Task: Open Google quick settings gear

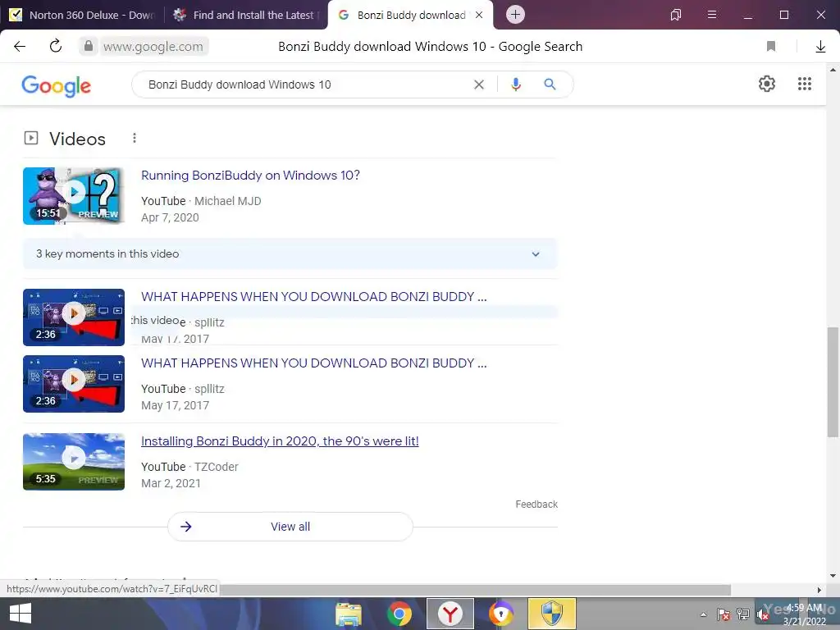Action: 767,84
